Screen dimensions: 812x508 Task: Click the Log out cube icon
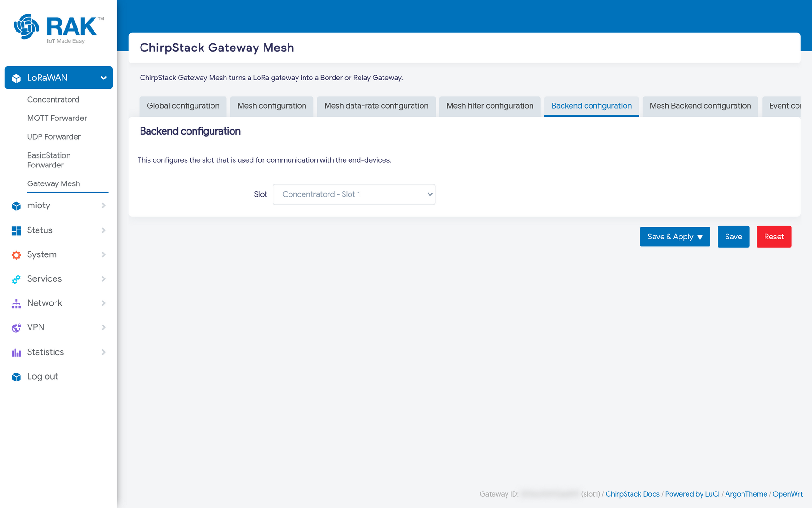[x=16, y=377]
